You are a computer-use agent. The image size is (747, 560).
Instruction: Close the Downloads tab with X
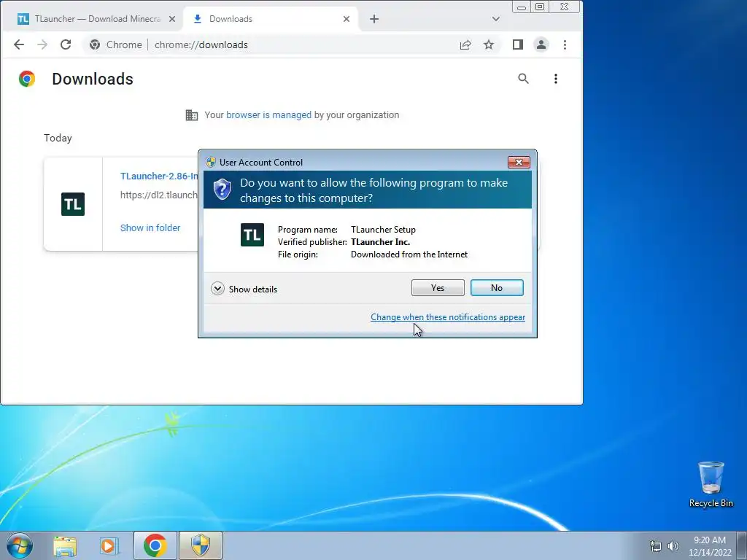pos(347,19)
